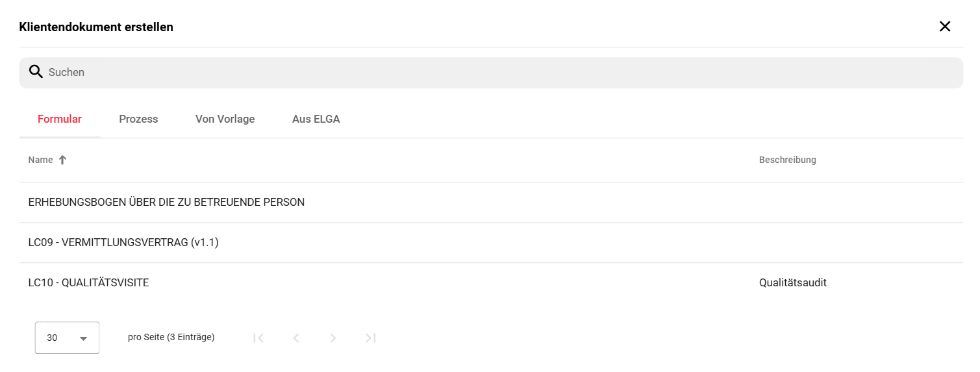Select the LC10 - QUALITÄTSVISITE entry
The height and width of the screenshot is (372, 980).
[491, 283]
